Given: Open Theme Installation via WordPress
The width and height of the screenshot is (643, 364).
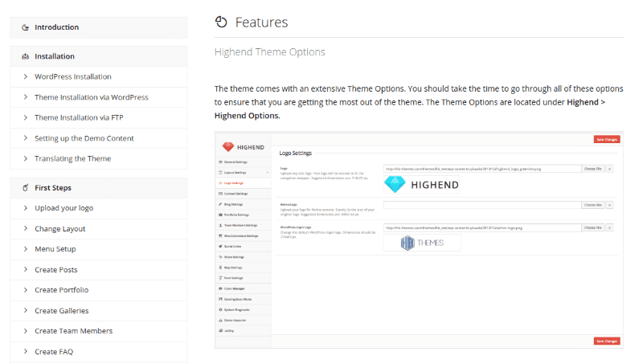Looking at the screenshot, I should tap(92, 97).
